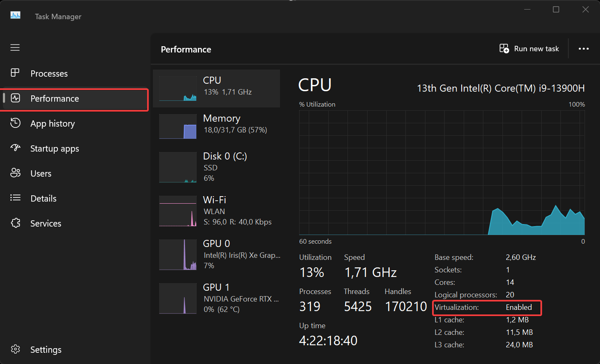The width and height of the screenshot is (600, 364).
Task: Click Run new task button label
Action: click(536, 49)
